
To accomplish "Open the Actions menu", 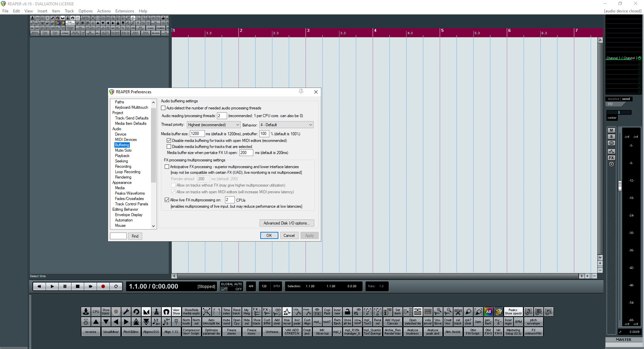I will 104,11.
